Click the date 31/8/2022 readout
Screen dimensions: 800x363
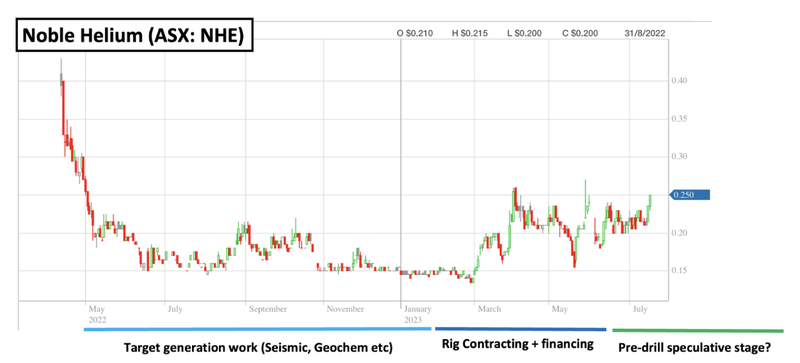[x=645, y=34]
